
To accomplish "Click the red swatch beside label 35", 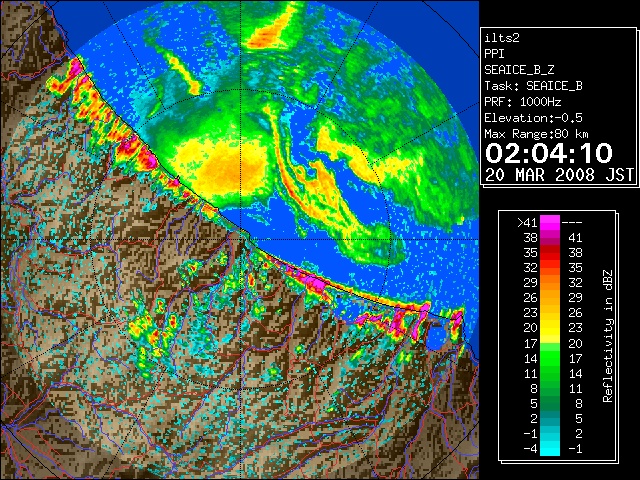I will pos(550,253).
